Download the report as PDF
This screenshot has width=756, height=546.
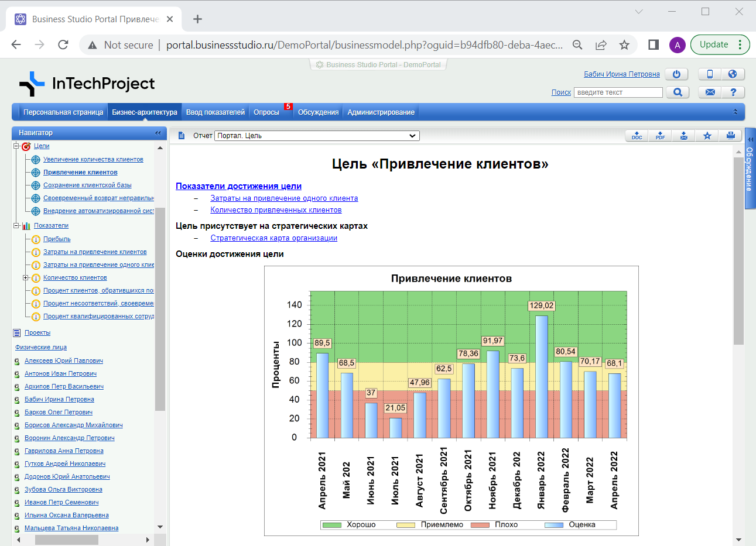(660, 136)
